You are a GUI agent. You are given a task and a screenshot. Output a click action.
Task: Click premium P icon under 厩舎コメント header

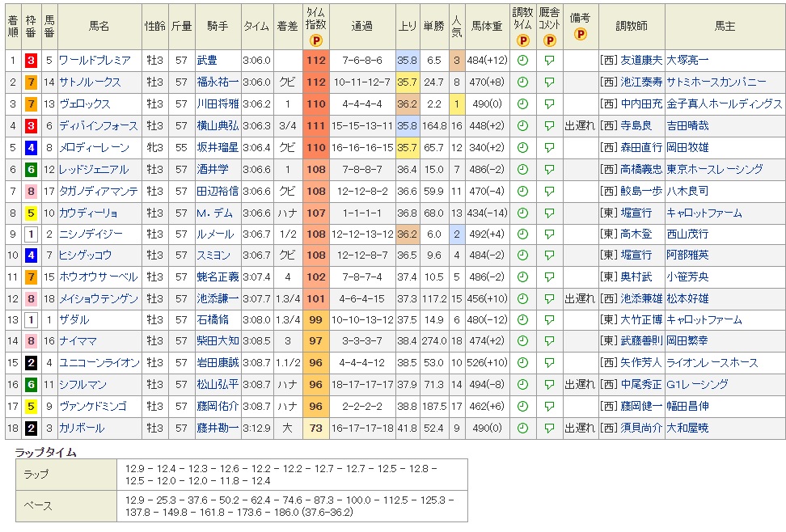click(x=549, y=40)
